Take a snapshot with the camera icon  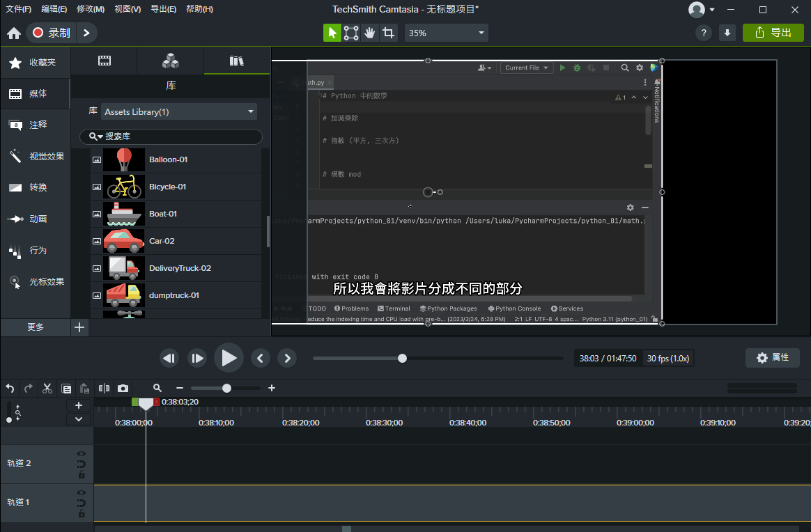(x=123, y=388)
